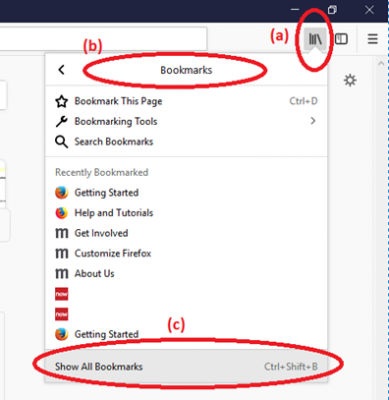Click the scrollbar up arrow
Image resolution: width=389 pixels, height=400 pixels.
point(381,63)
